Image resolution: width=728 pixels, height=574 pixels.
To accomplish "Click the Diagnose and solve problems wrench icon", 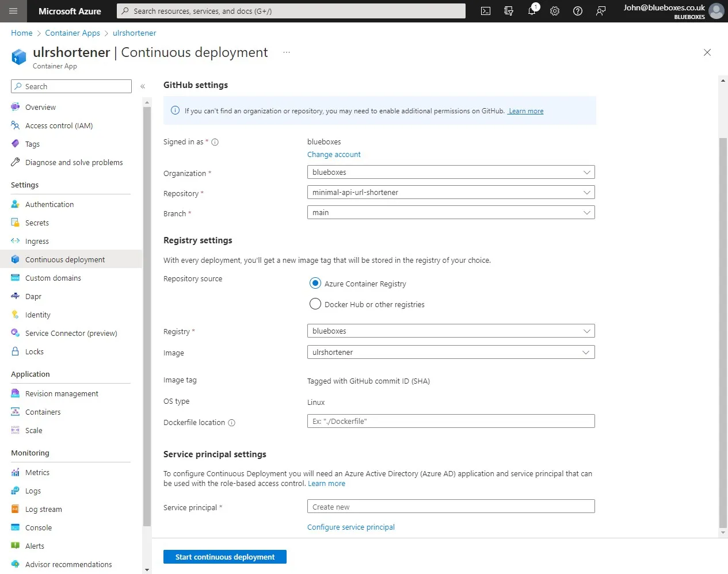I will click(16, 162).
